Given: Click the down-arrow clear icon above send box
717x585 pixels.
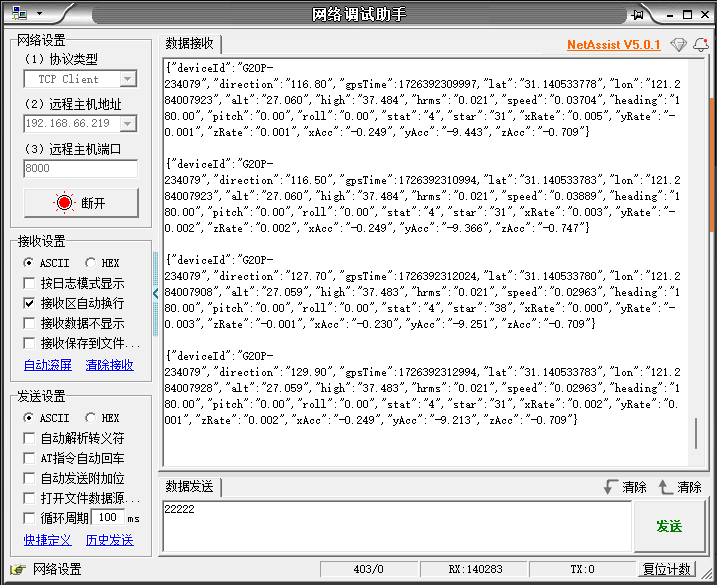Looking at the screenshot, I should (612, 487).
